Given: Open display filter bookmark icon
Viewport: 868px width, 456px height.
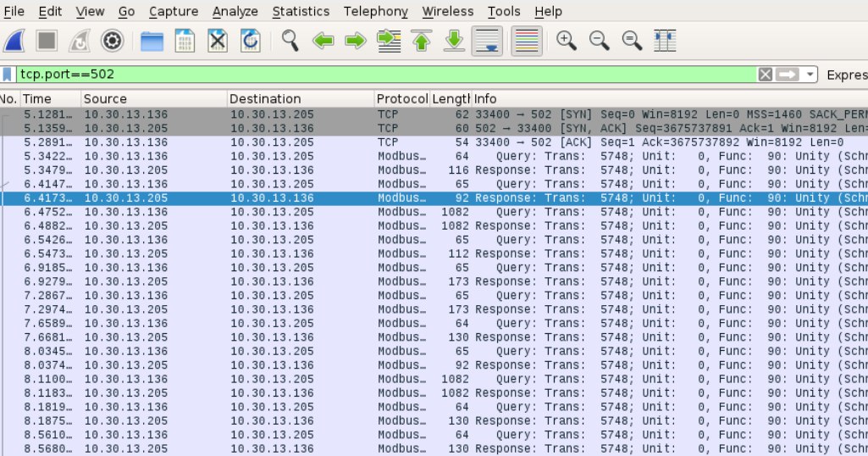Looking at the screenshot, I should [7, 75].
